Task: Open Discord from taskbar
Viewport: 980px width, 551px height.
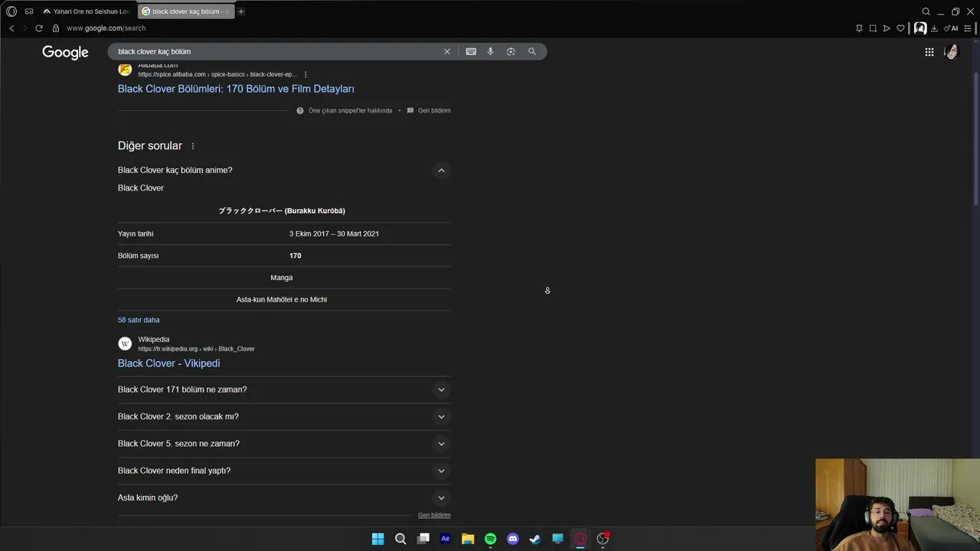Action: [513, 539]
